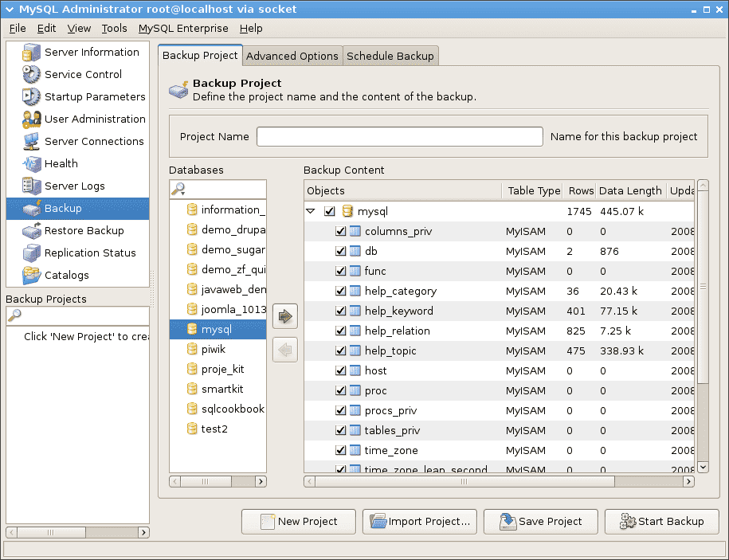Uncheck the mysql schema checkbox

[x=330, y=211]
